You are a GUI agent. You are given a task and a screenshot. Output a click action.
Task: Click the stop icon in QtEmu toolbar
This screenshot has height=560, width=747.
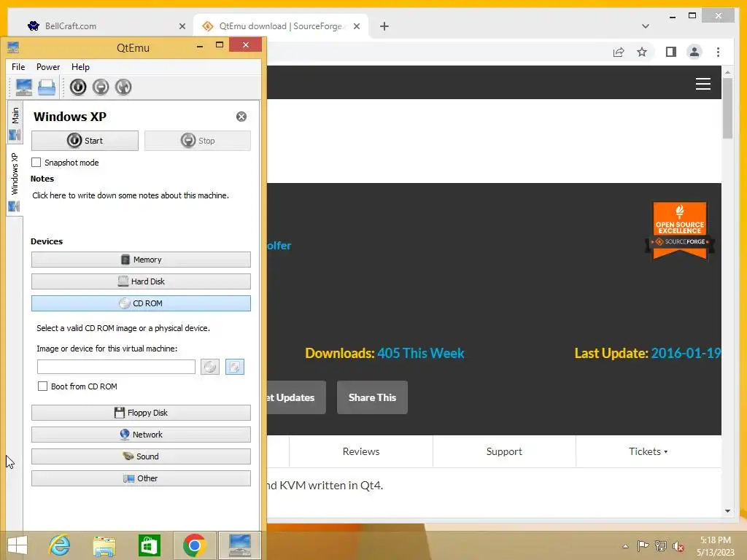coord(101,87)
